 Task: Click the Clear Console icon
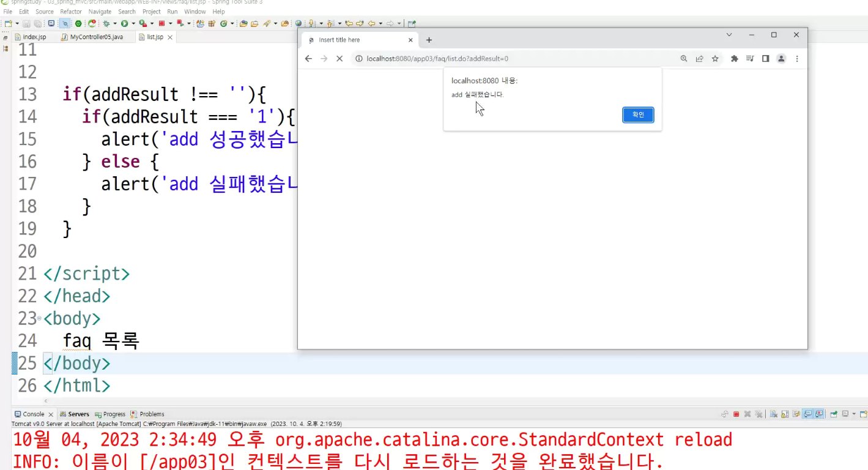pyautogui.click(x=774, y=414)
